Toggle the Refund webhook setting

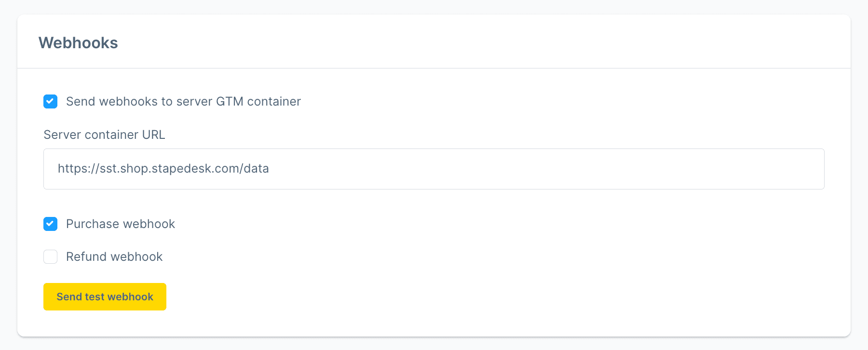[50, 256]
